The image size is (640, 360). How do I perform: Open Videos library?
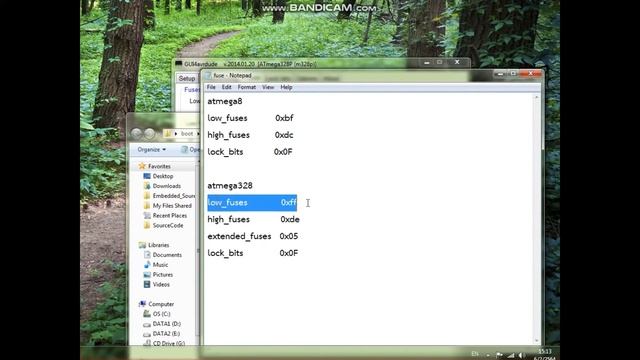point(161,284)
